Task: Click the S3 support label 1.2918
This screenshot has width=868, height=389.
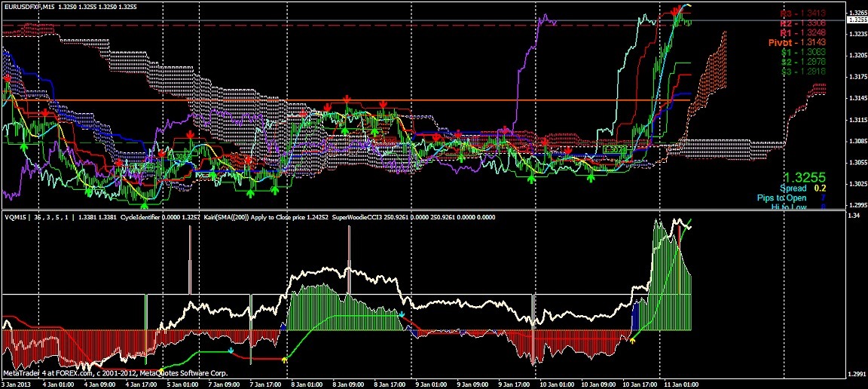Action: pyautogui.click(x=802, y=72)
